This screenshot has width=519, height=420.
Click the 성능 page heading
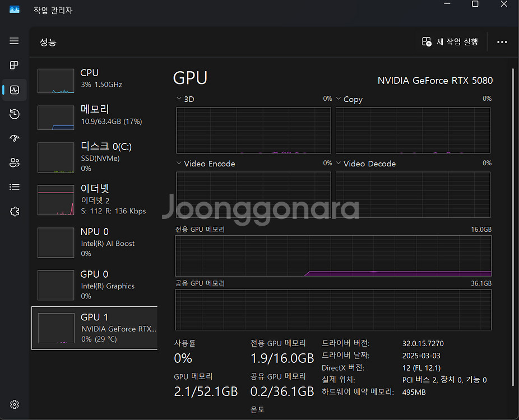[x=48, y=42]
